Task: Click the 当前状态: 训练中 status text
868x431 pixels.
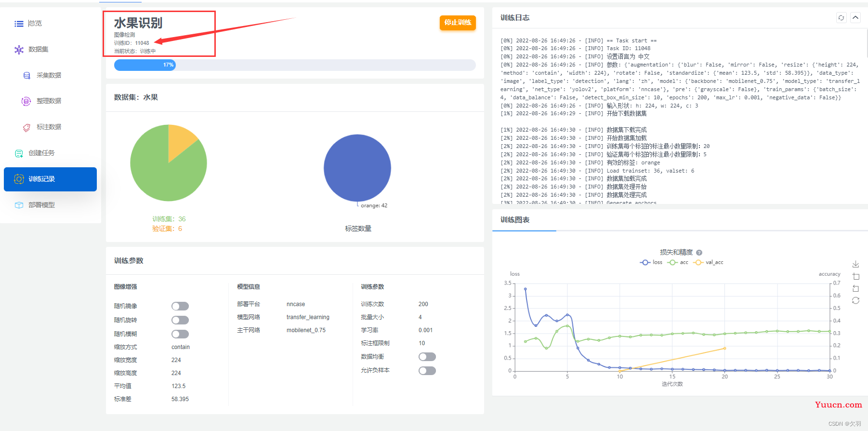Action: (x=135, y=51)
